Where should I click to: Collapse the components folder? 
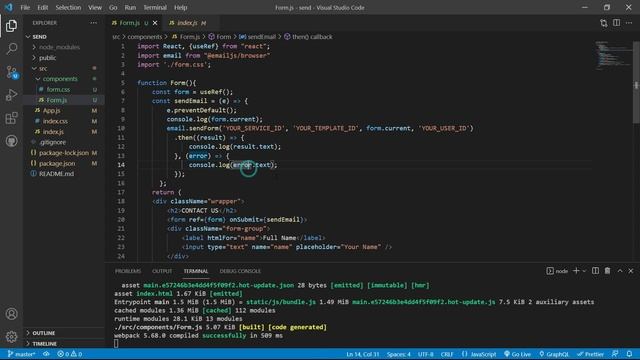(x=63, y=79)
